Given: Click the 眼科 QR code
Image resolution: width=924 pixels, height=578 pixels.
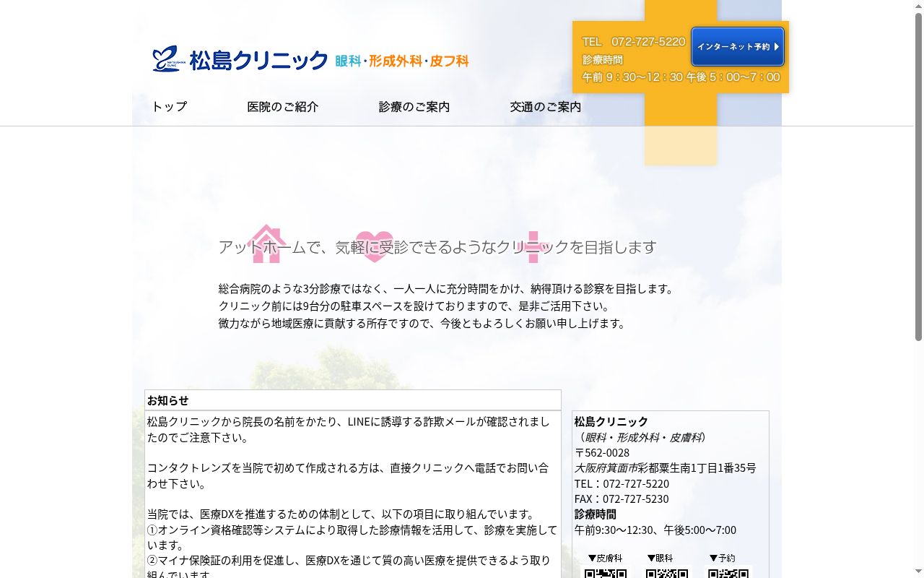Looking at the screenshot, I should pos(666,572).
